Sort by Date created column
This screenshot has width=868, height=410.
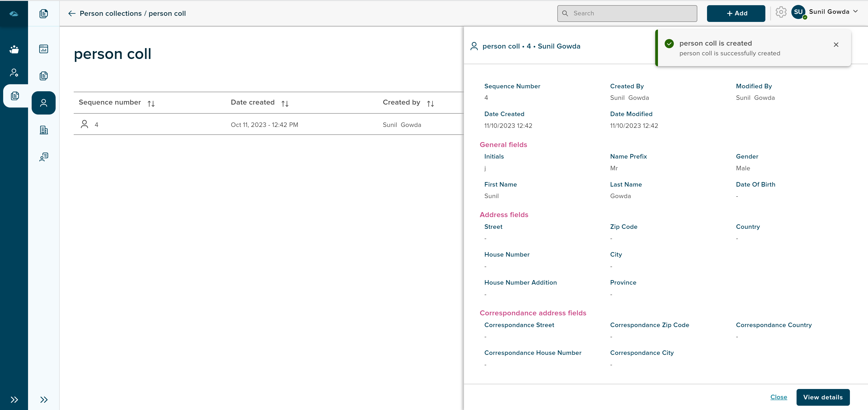(285, 104)
